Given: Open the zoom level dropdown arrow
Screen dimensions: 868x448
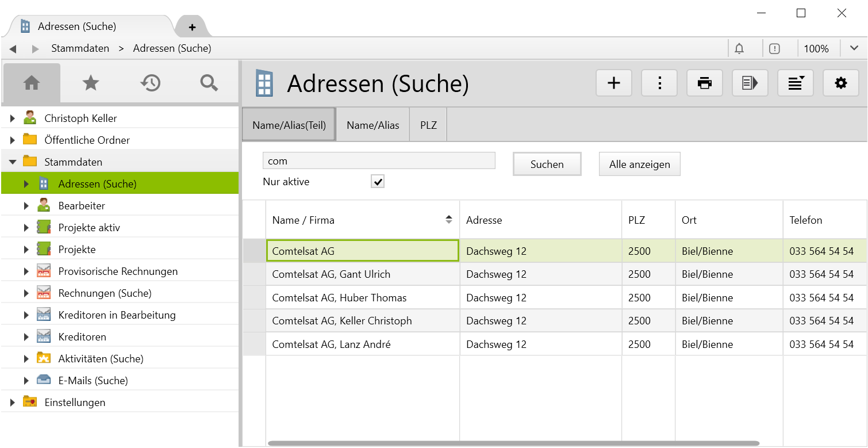Looking at the screenshot, I should [x=854, y=49].
